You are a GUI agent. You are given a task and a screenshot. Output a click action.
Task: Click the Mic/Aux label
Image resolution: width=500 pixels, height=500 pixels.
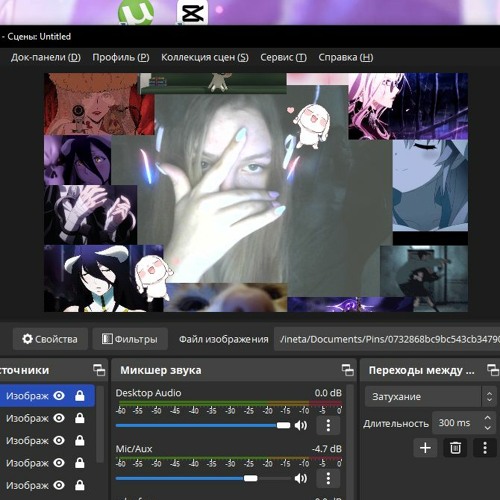pos(134,449)
